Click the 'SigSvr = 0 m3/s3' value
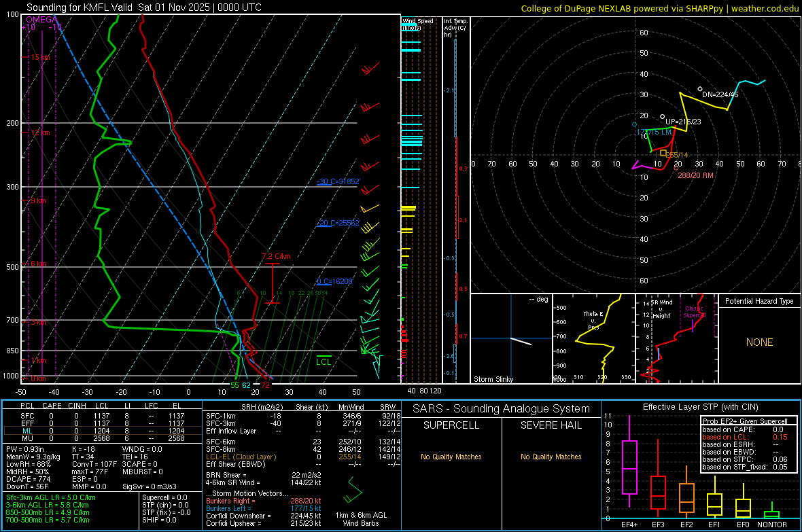802x532 pixels. [150, 486]
